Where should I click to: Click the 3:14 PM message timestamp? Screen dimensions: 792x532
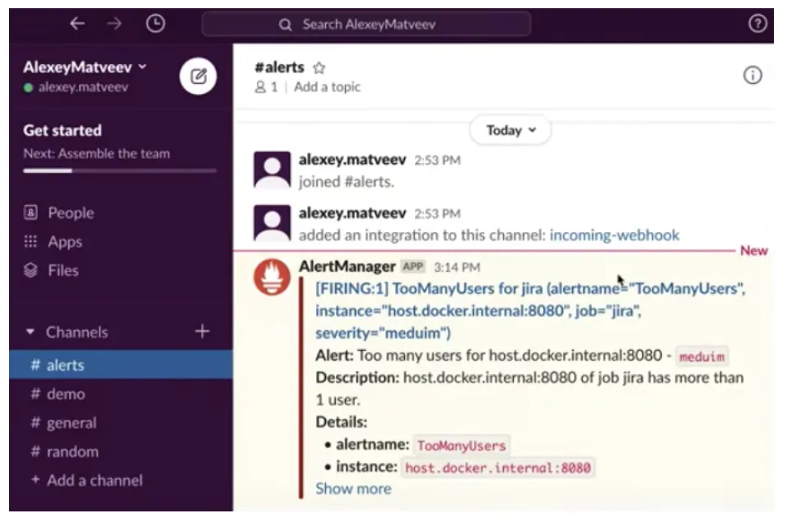click(x=457, y=268)
